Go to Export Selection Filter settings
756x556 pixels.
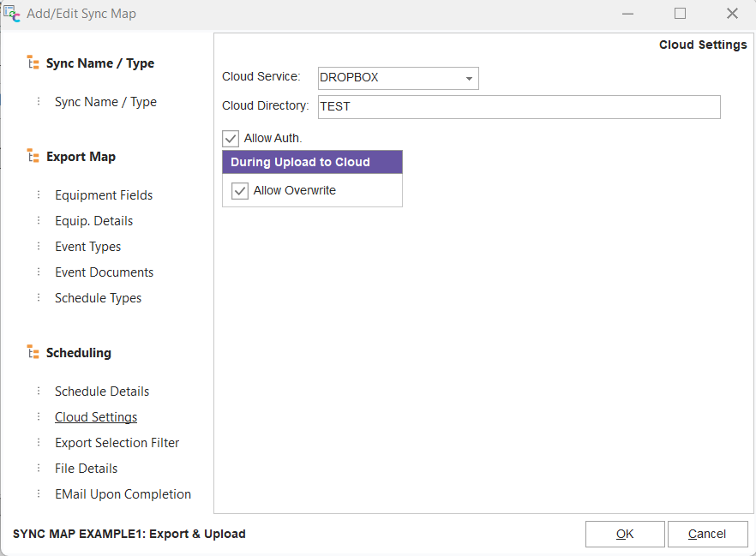117,443
